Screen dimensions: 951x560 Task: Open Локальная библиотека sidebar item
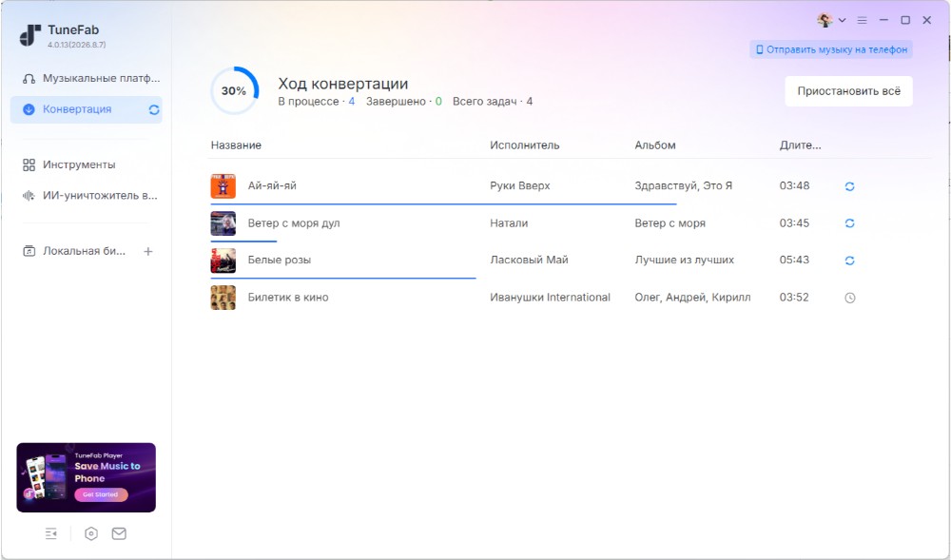coord(74,251)
